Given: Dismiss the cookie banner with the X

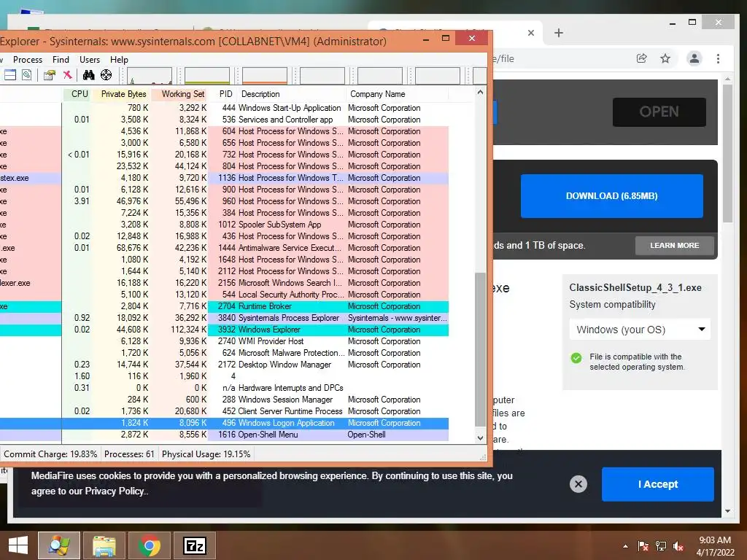Looking at the screenshot, I should pyautogui.click(x=578, y=484).
